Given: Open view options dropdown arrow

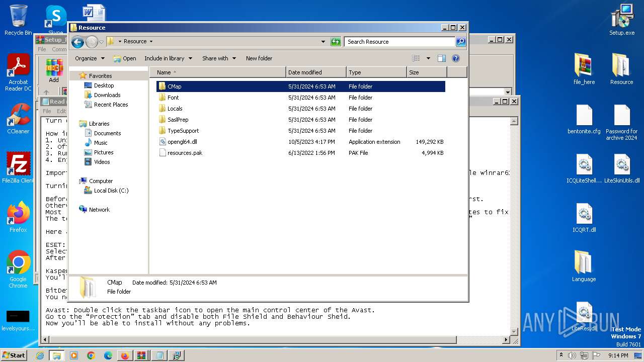Looking at the screenshot, I should point(428,58).
